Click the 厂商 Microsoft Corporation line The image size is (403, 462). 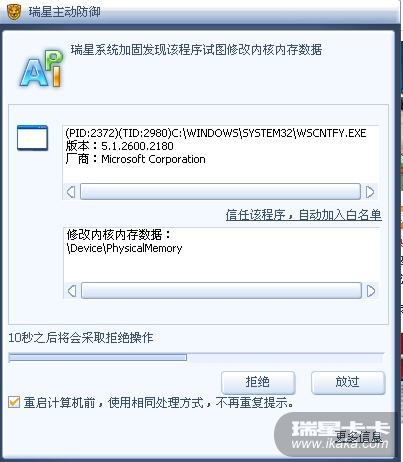click(x=135, y=159)
